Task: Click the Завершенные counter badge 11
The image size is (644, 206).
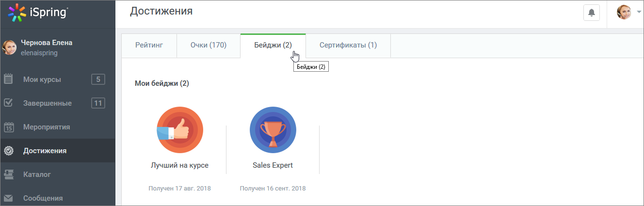Action: pyautogui.click(x=98, y=103)
